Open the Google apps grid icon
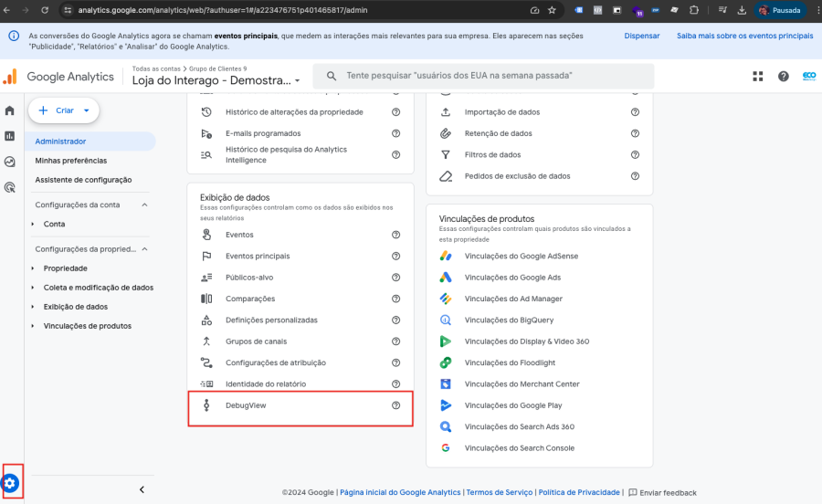Image resolution: width=822 pixels, height=504 pixels. click(x=757, y=77)
